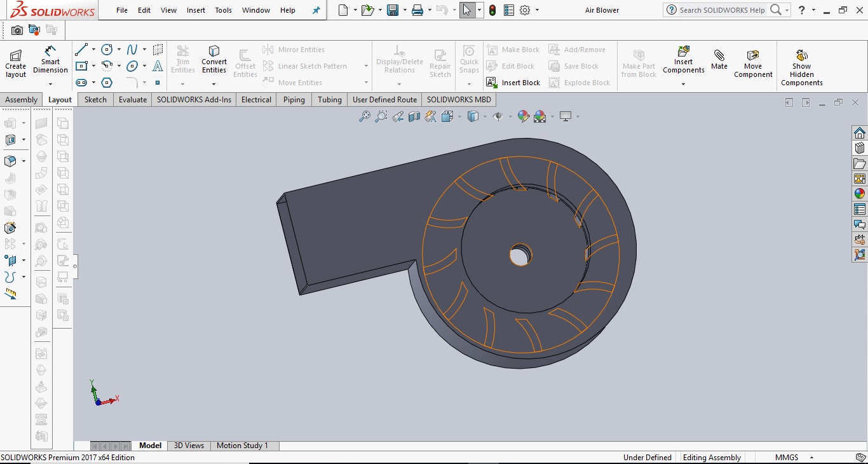Open the Convert Entities dropdown arrow
868x464 pixels.
click(214, 83)
